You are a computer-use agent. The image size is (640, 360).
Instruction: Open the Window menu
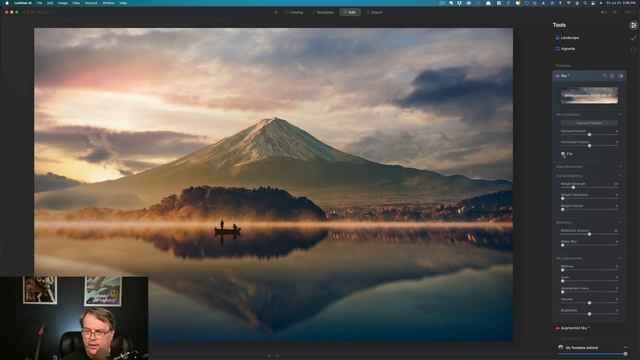tap(109, 3)
